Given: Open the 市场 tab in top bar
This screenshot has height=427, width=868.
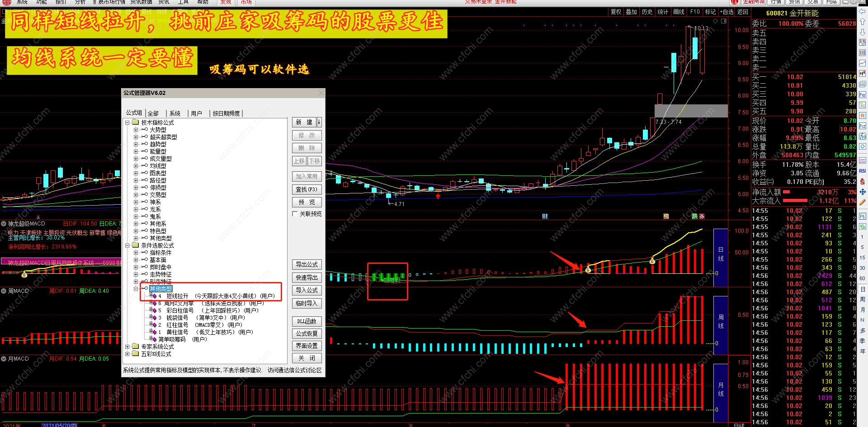Looking at the screenshot, I should [x=246, y=2].
